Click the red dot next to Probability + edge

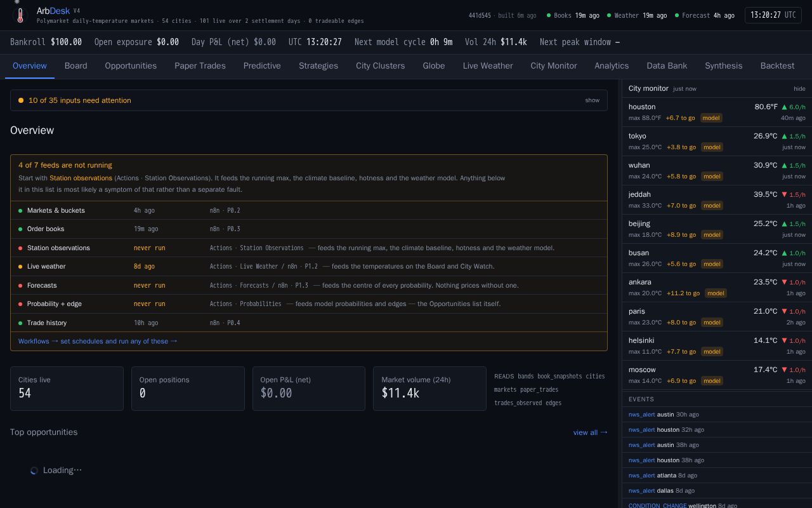click(x=20, y=304)
